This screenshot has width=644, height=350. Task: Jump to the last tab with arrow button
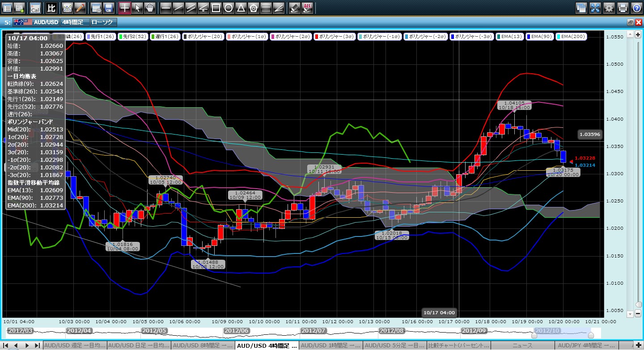click(x=37, y=346)
